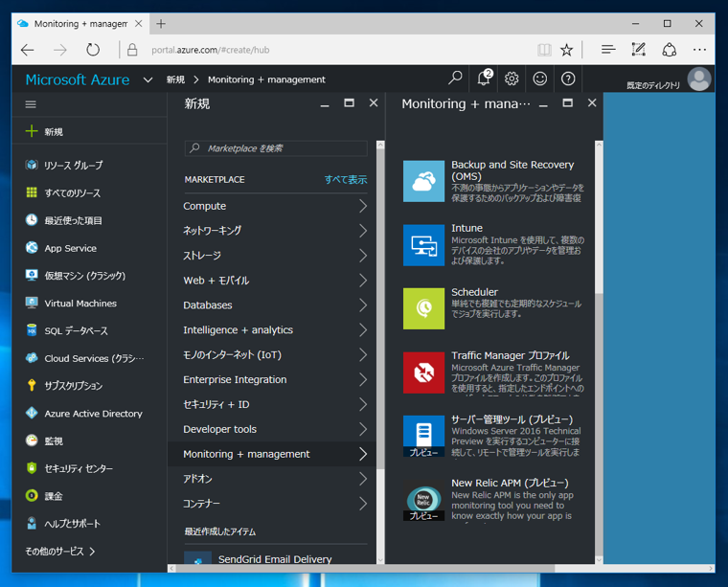Open the Azure portal search icon
Image resolution: width=728 pixels, height=587 pixels.
point(455,78)
